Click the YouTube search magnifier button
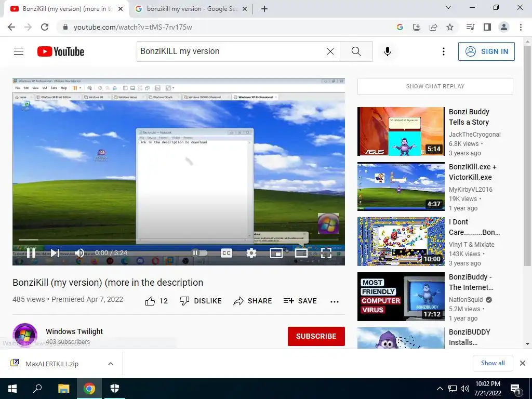 click(x=356, y=51)
